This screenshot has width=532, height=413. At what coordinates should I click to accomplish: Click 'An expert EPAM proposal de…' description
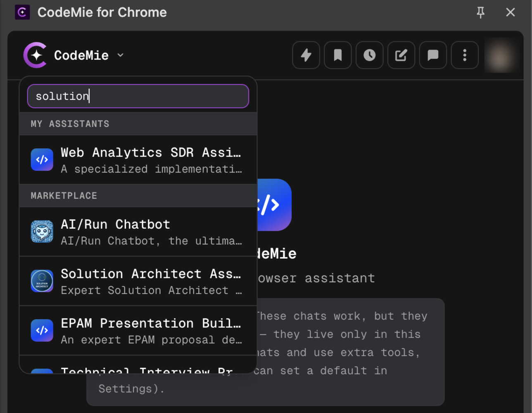point(151,340)
